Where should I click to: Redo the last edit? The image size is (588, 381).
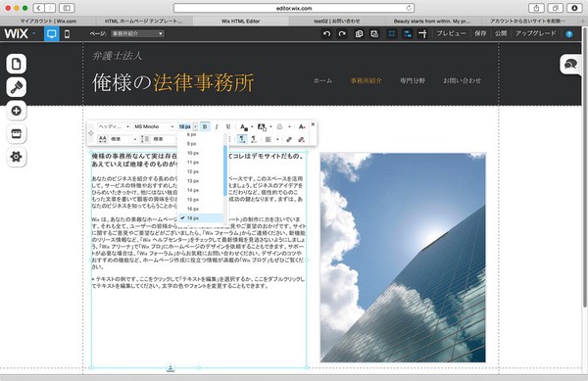[342, 33]
